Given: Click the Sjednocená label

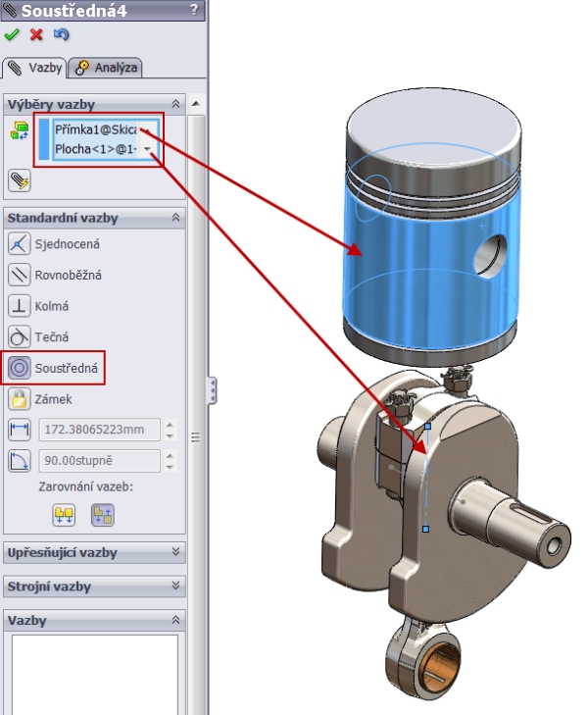Looking at the screenshot, I should click(x=67, y=244).
